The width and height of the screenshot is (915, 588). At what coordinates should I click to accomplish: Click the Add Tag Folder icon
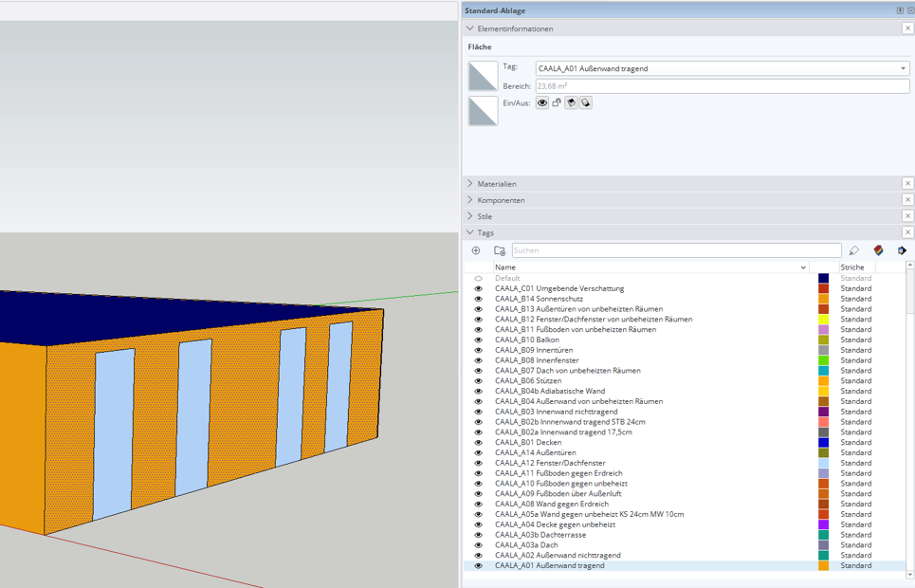point(500,250)
